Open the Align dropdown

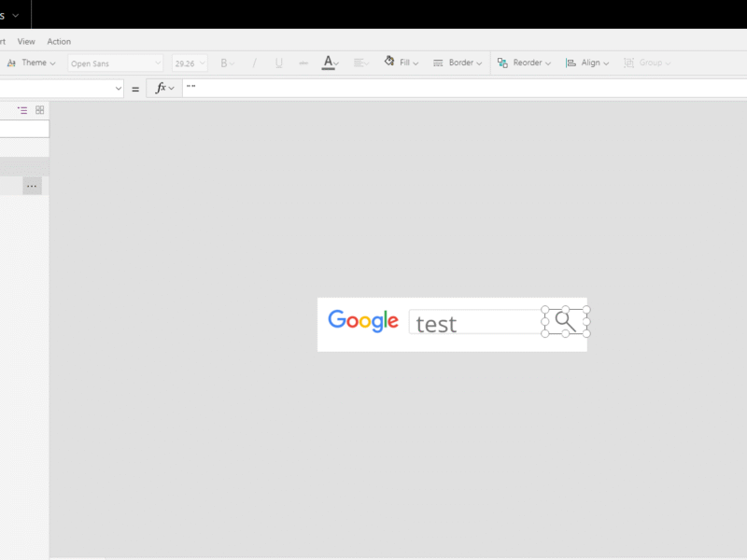(x=587, y=63)
